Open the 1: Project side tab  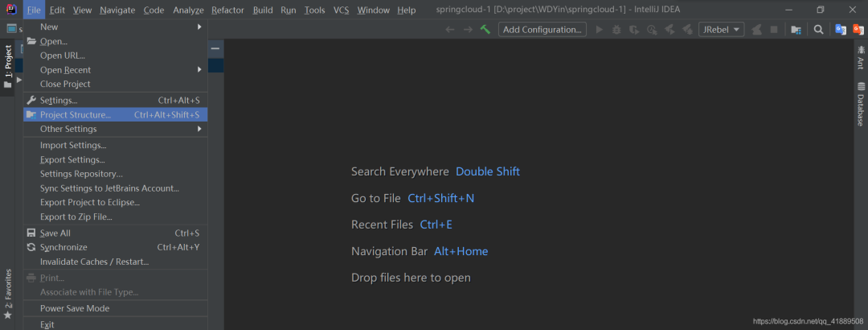[7, 67]
